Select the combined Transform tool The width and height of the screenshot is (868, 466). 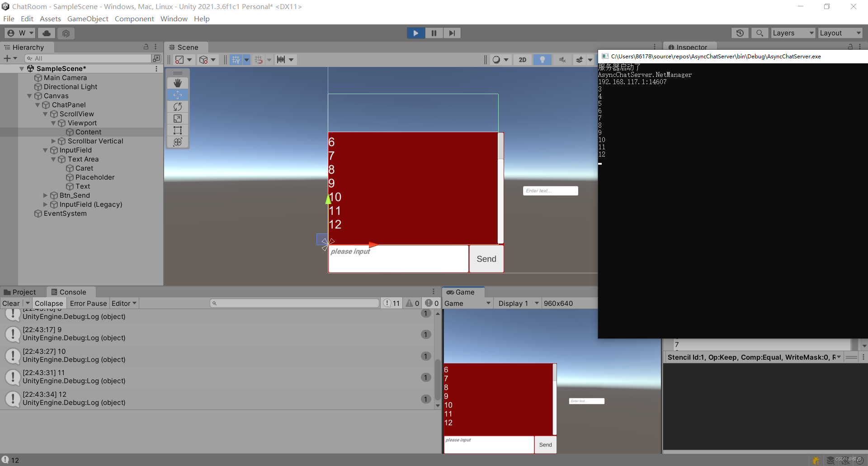pos(178,142)
